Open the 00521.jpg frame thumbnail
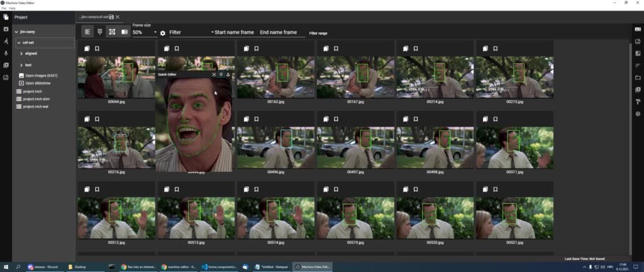This screenshot has width=644, height=272. point(514,218)
